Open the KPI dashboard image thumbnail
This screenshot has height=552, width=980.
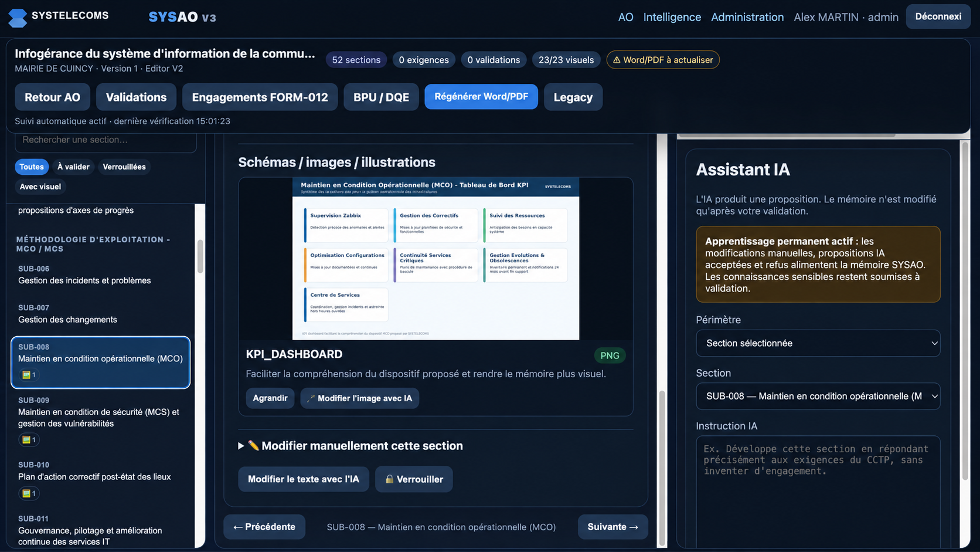tap(435, 259)
